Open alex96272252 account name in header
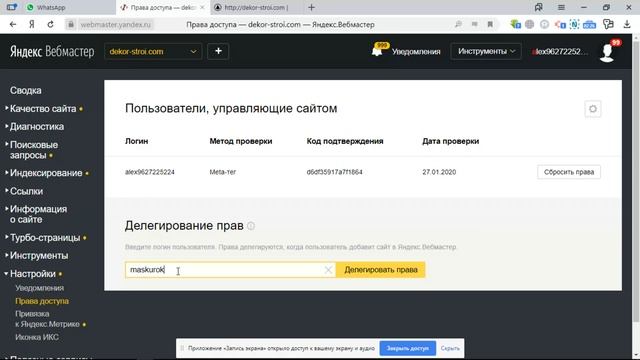Image resolution: width=640 pixels, height=360 pixels. pos(560,52)
